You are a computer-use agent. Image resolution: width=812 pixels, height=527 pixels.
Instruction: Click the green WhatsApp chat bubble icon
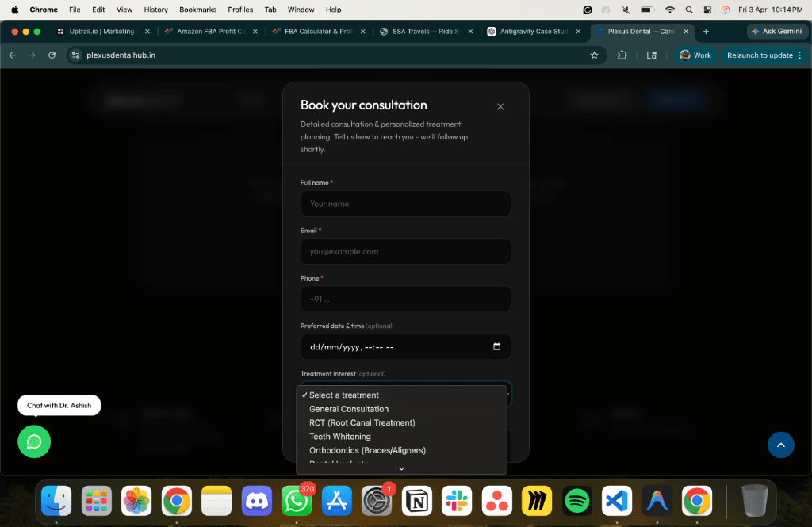click(x=34, y=441)
